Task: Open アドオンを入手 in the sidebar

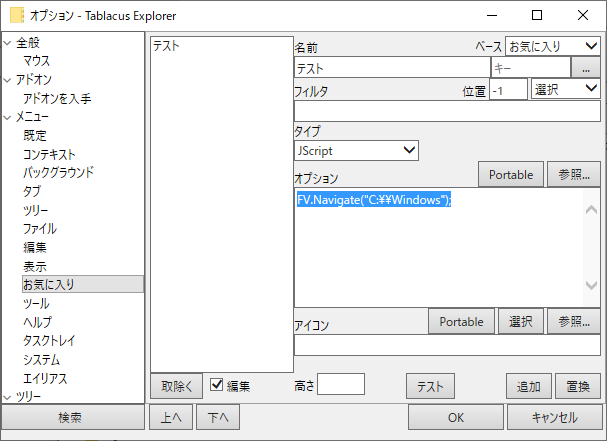Action: point(57,99)
